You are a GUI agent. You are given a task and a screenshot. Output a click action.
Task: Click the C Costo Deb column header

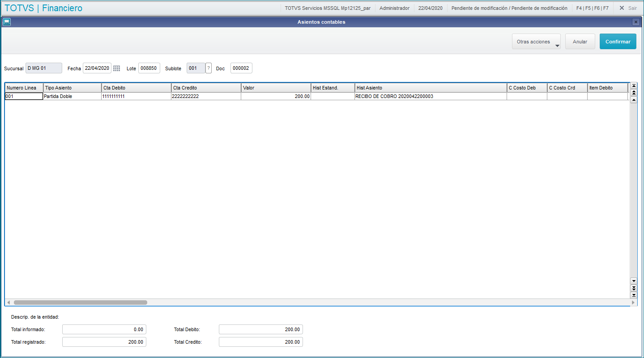pyautogui.click(x=527, y=88)
